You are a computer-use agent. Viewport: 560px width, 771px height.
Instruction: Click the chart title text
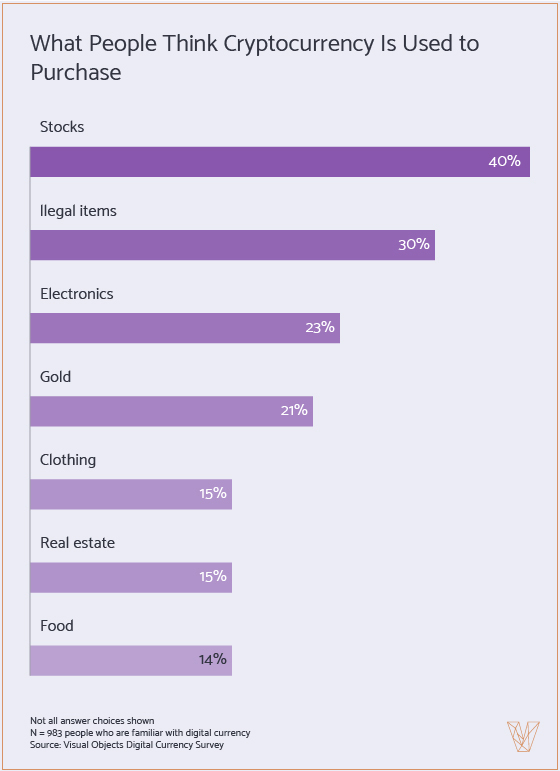255,58
